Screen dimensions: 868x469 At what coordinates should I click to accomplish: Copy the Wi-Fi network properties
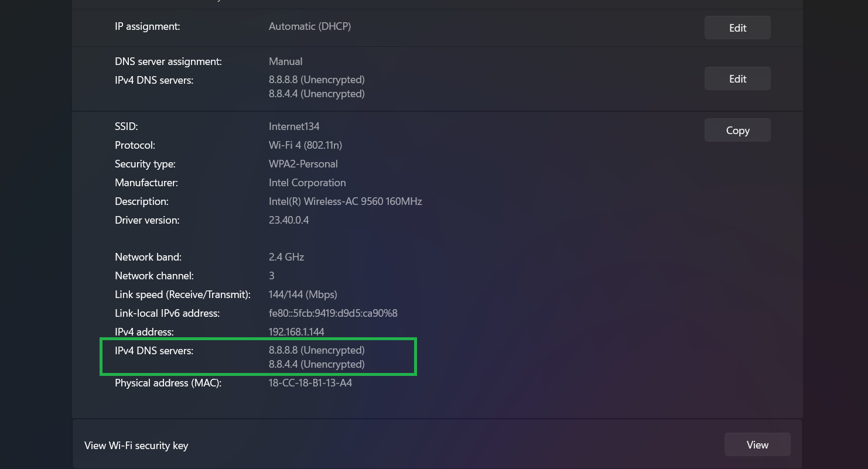(x=737, y=130)
